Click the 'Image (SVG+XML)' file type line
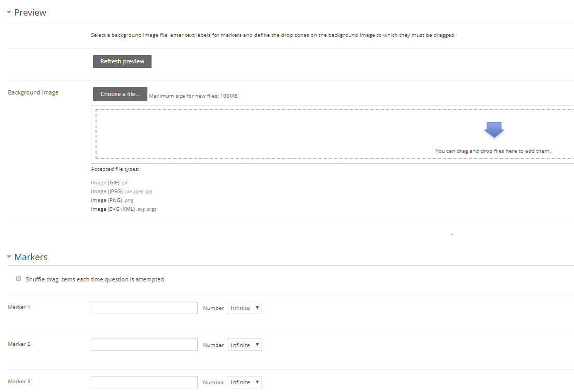The width and height of the screenshot is (574, 392). [x=124, y=209]
